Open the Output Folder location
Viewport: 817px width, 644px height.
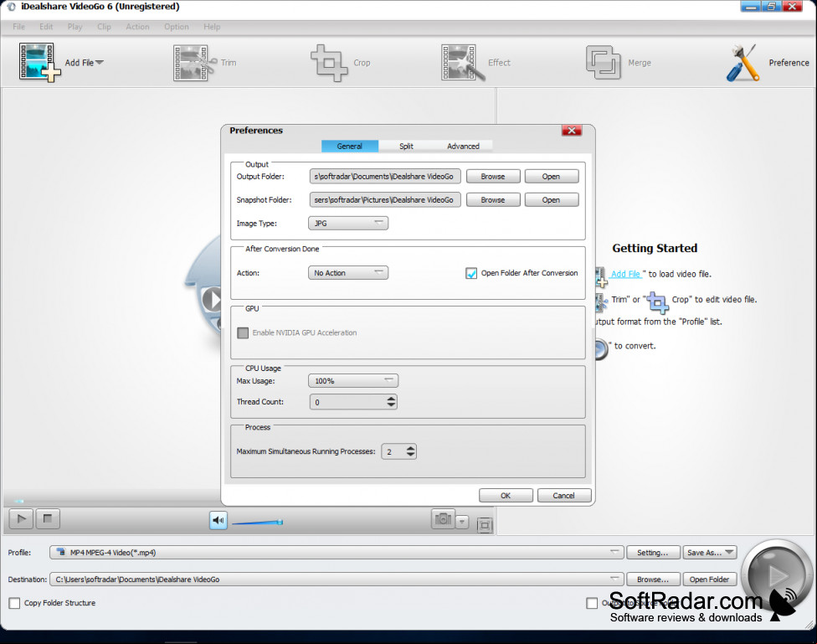[x=552, y=176]
